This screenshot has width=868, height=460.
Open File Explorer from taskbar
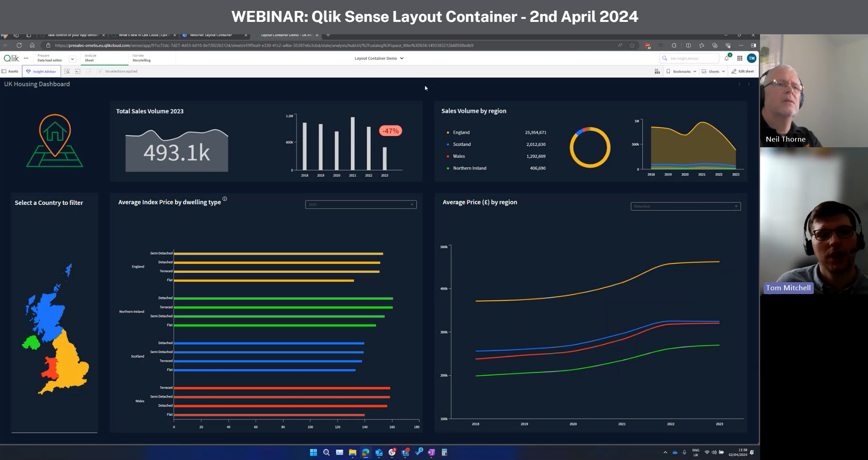click(352, 452)
